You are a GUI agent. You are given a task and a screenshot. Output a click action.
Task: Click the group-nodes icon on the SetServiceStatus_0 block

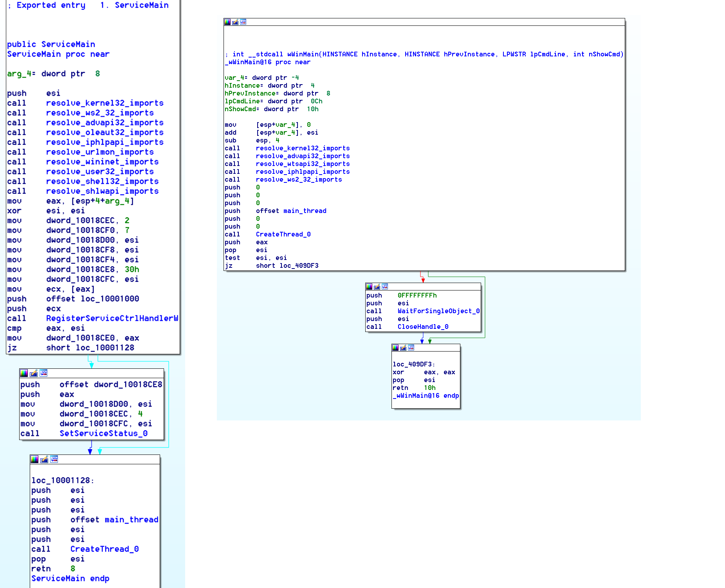pyautogui.click(x=43, y=373)
